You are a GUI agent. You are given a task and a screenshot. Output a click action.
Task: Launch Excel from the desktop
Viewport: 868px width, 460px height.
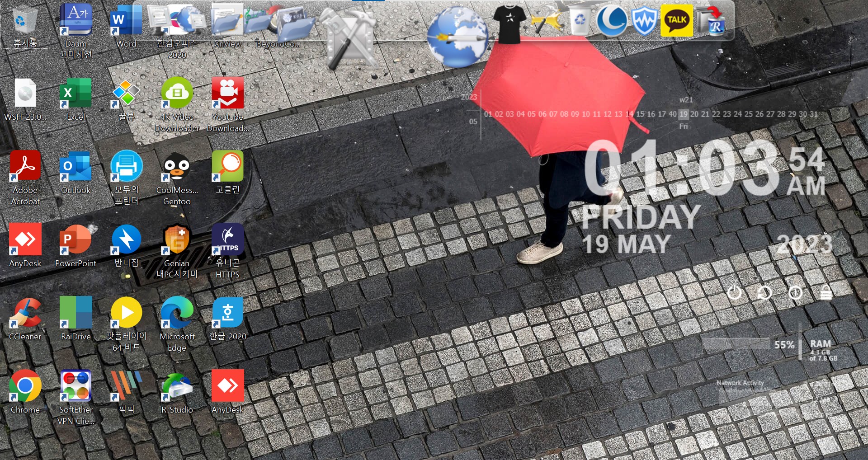tap(76, 99)
